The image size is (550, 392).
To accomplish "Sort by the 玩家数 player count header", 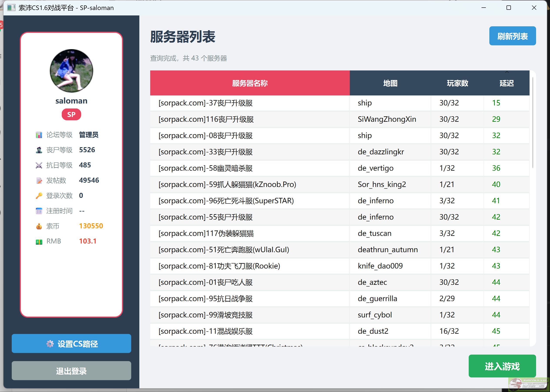I will click(x=457, y=83).
